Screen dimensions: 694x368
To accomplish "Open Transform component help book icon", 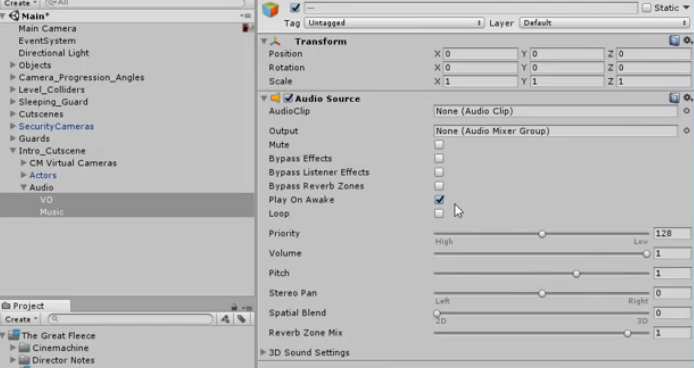I will point(674,41).
